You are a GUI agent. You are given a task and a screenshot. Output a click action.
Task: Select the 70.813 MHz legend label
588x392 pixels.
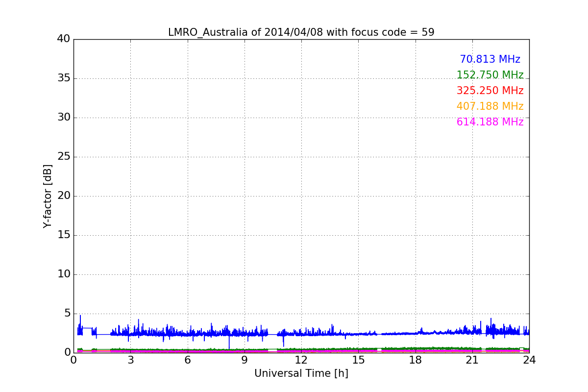490,59
